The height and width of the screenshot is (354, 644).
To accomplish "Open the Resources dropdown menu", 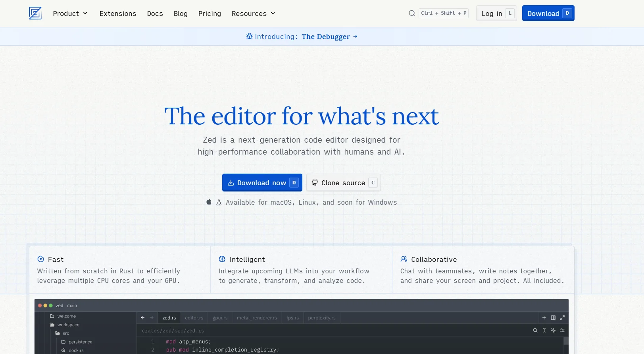I will [253, 14].
